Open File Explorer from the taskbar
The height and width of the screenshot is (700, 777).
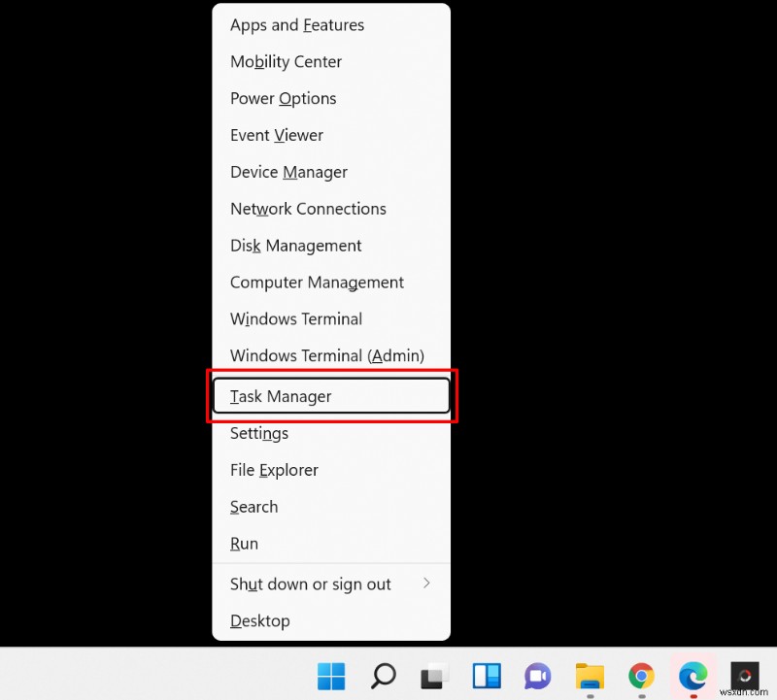[590, 676]
